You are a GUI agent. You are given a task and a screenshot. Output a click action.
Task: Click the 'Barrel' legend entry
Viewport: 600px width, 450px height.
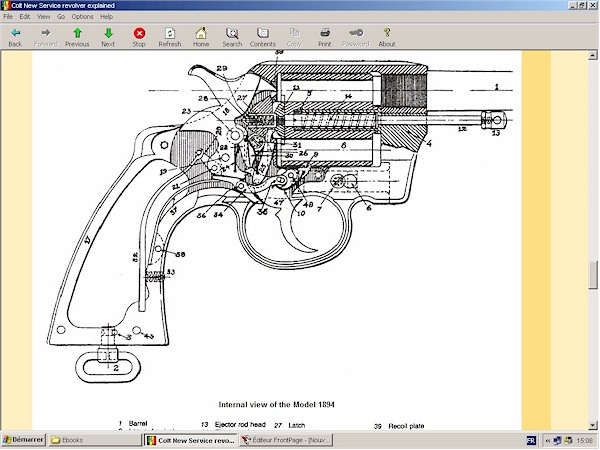click(138, 424)
